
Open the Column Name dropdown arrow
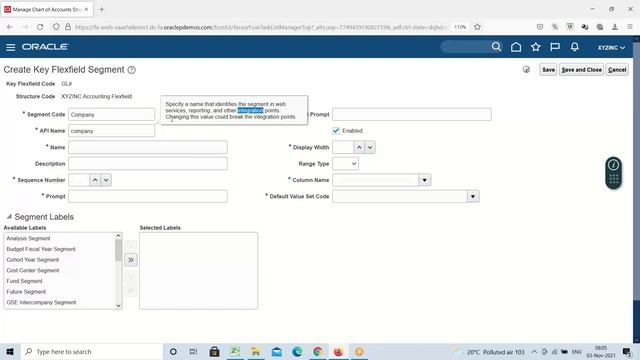[424, 180]
